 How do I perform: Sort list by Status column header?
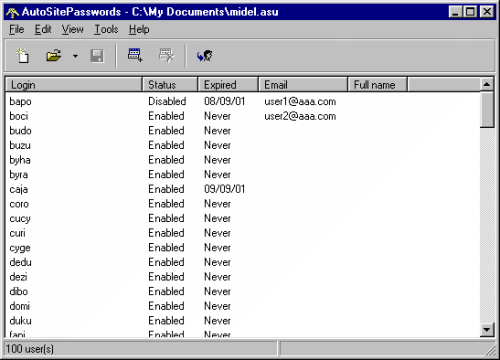pyautogui.click(x=170, y=85)
